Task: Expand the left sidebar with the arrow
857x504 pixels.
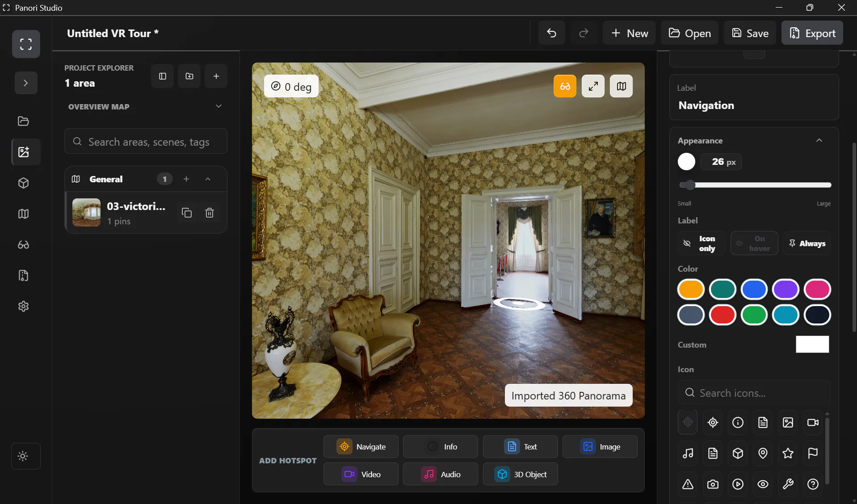Action: pyautogui.click(x=26, y=83)
